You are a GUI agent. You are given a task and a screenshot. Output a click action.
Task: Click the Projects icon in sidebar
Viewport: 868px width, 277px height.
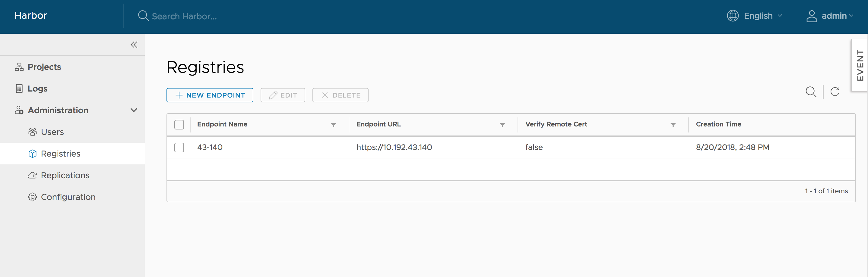tap(19, 67)
